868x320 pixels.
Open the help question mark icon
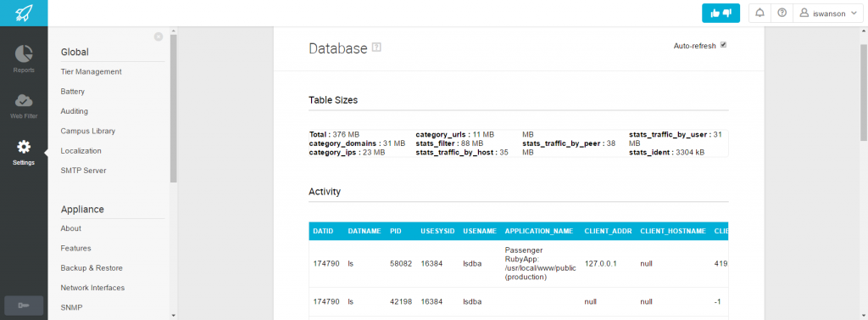pyautogui.click(x=782, y=14)
